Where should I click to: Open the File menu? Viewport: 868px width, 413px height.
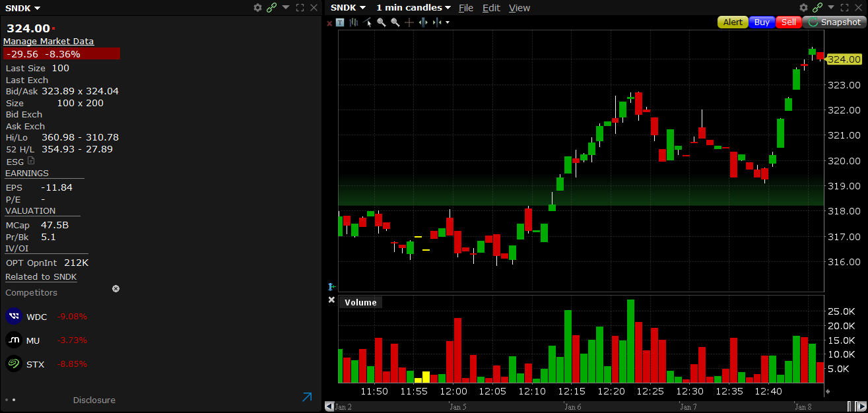point(466,8)
